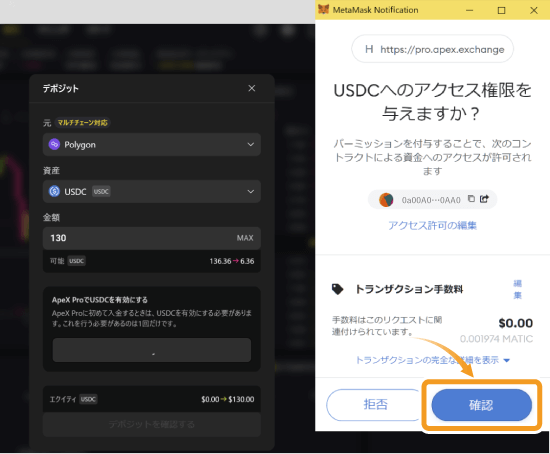Click the disabled デポジットを確認する button
Screen dimensions: 550x454
click(152, 425)
